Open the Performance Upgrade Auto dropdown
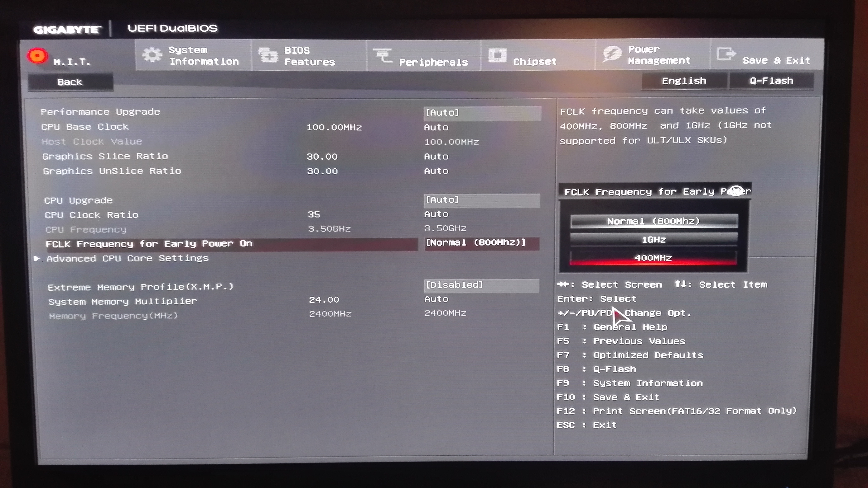 [x=482, y=113]
